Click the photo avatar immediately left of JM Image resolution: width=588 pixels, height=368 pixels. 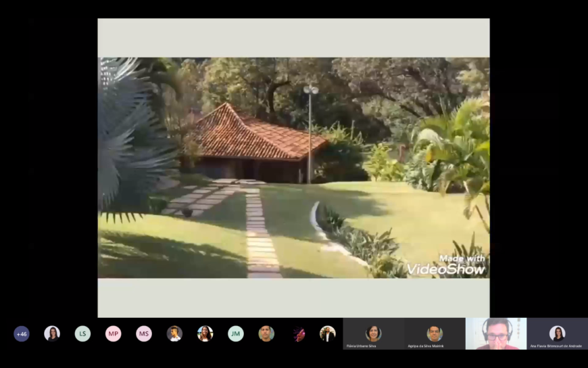pyautogui.click(x=205, y=333)
